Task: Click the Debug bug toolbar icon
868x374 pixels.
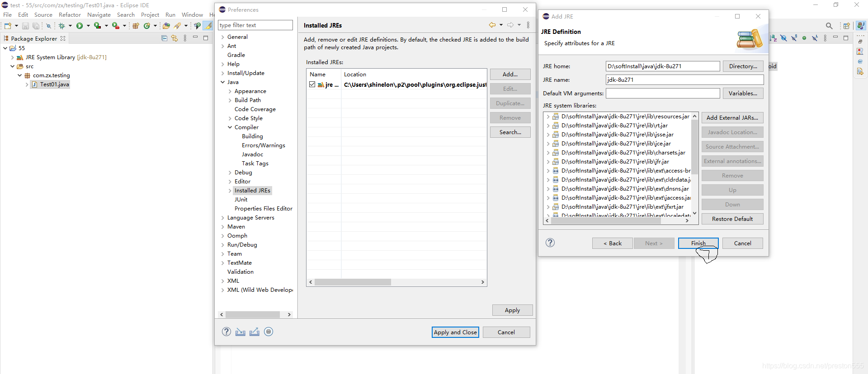Action: pyautogui.click(x=62, y=26)
